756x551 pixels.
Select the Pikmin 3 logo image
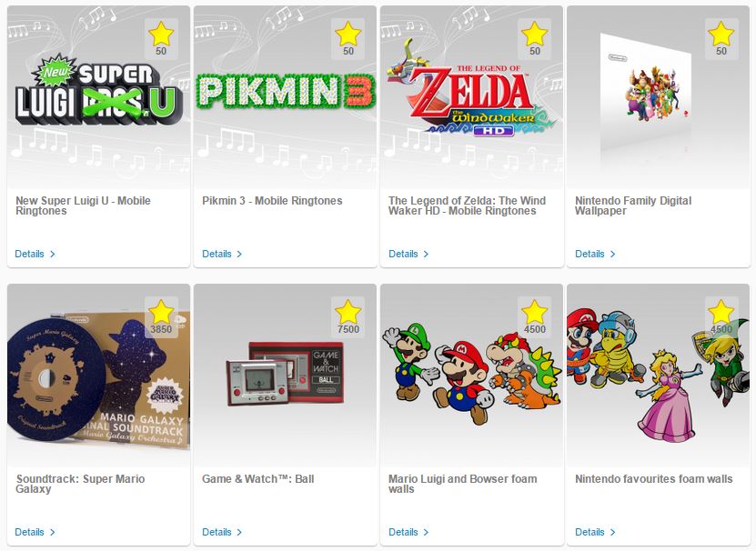(286, 91)
